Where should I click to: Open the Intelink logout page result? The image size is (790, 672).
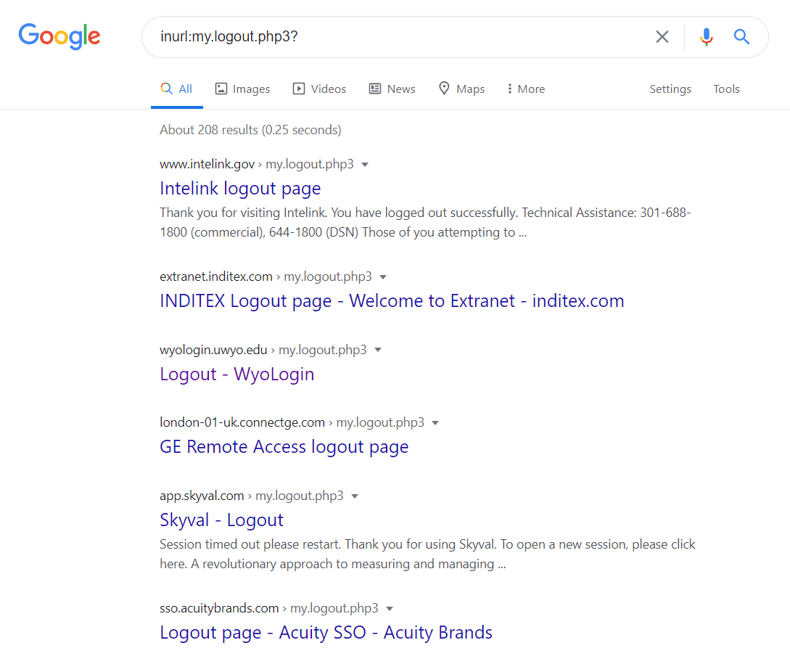click(x=240, y=188)
